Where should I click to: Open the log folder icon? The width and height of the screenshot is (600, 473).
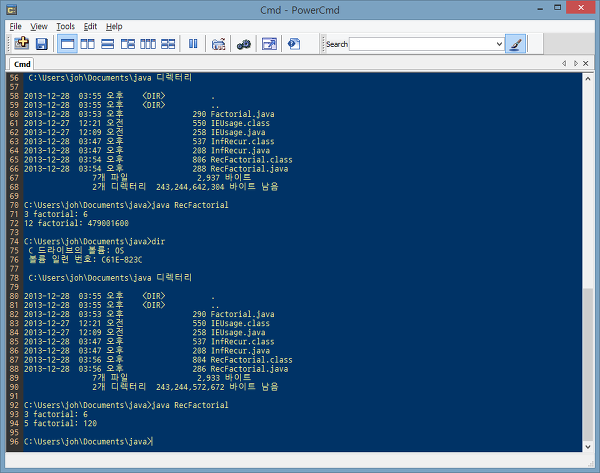point(218,44)
